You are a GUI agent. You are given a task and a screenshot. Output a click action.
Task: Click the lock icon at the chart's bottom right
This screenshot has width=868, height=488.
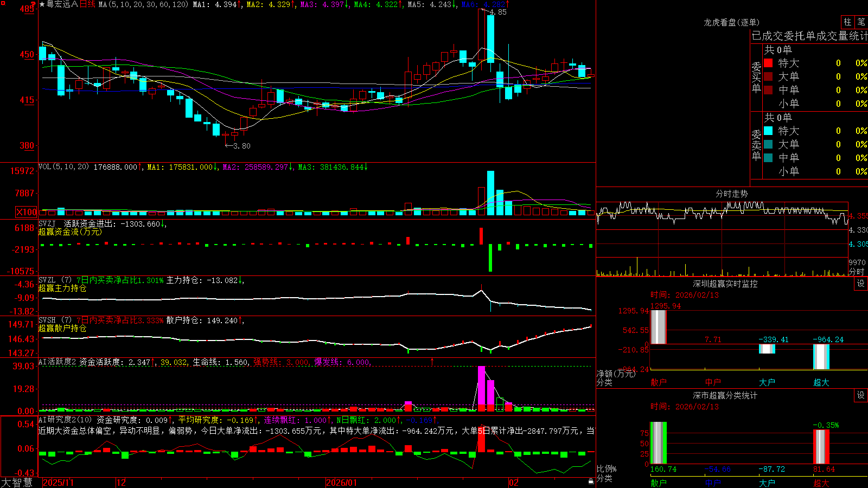pos(591,481)
